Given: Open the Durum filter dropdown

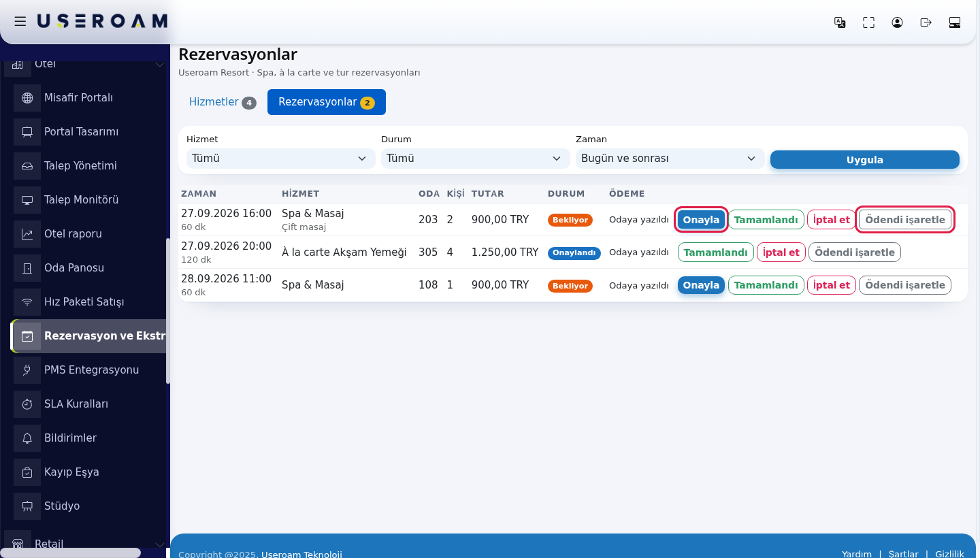Looking at the screenshot, I should coord(476,159).
